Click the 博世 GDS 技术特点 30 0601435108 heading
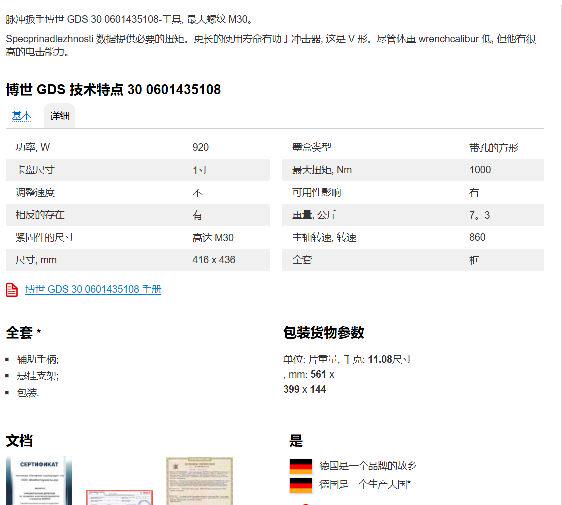The image size is (562, 505). [x=113, y=89]
